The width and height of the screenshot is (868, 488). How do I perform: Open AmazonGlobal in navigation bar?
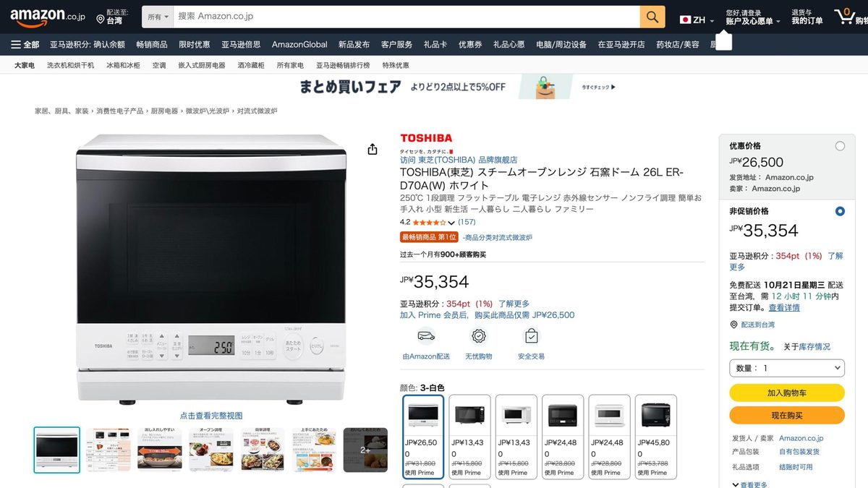coord(299,44)
